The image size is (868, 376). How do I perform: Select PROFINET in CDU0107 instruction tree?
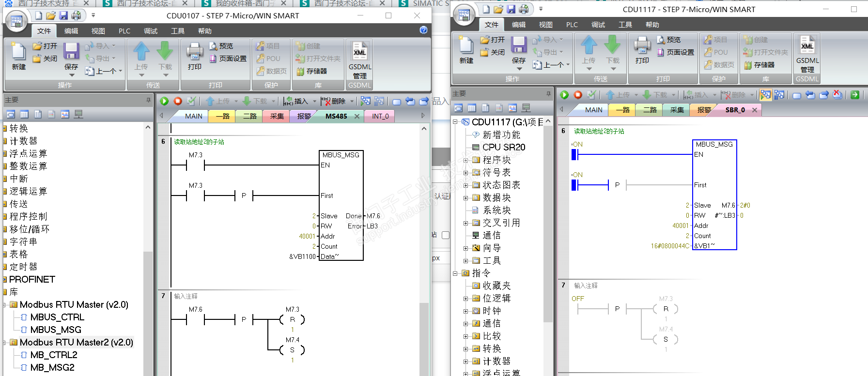(32, 279)
